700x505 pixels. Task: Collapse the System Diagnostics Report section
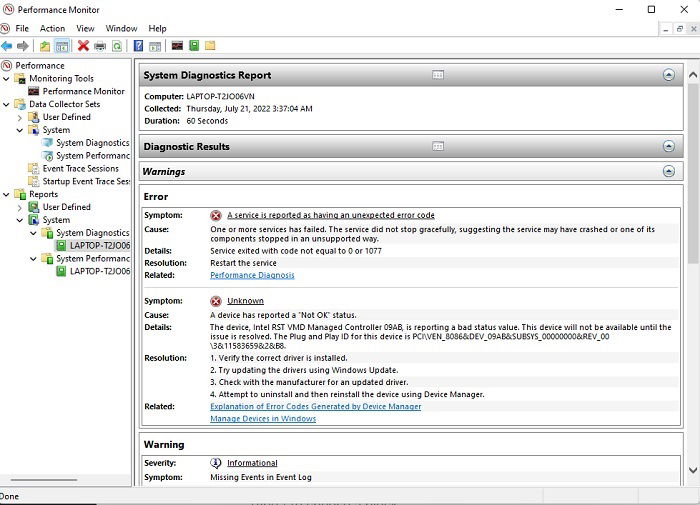tap(669, 75)
